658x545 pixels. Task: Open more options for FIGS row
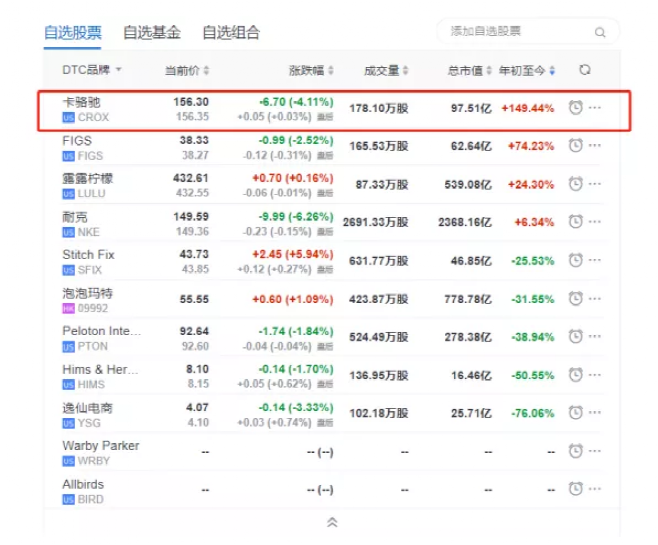pos(594,146)
